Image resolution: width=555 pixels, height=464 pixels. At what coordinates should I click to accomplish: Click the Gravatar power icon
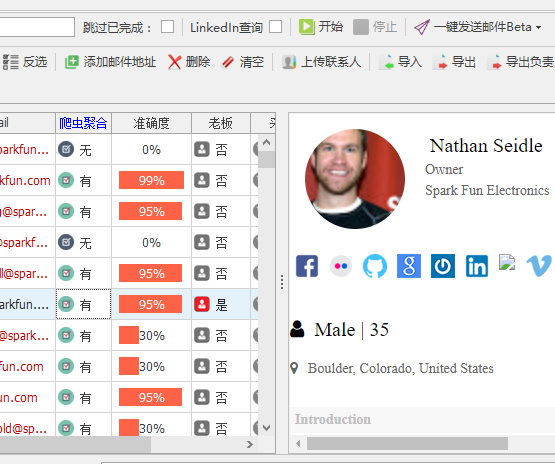click(x=443, y=266)
